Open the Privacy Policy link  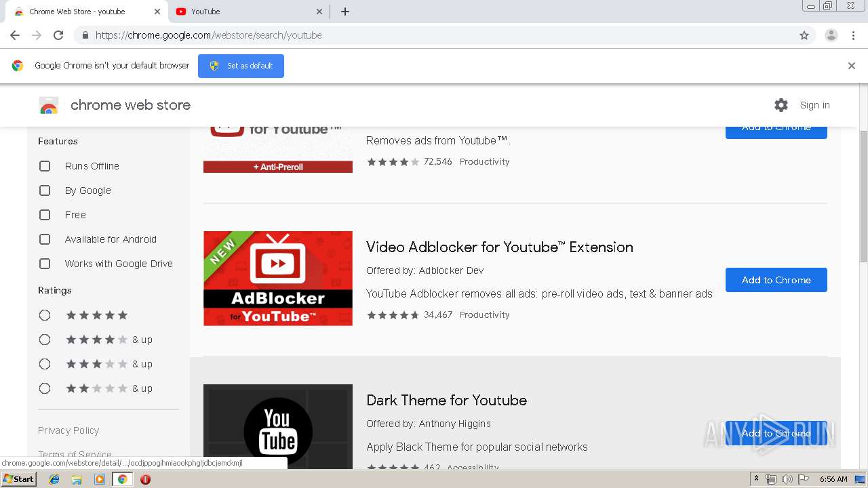tap(68, 430)
